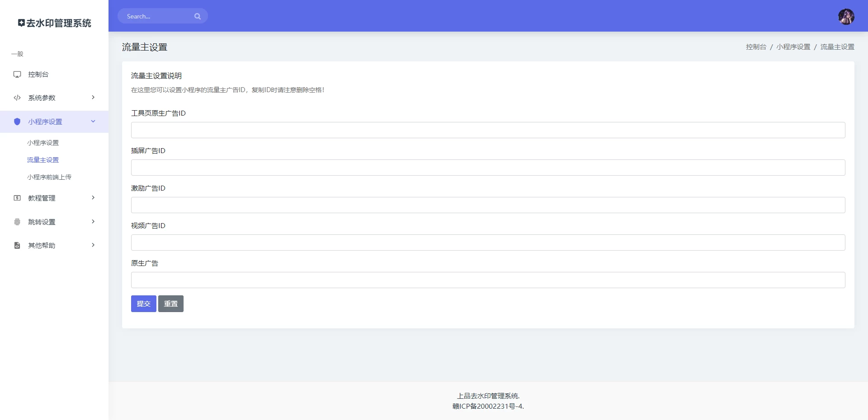This screenshot has width=868, height=420.
Task: Click into the 激励广告ID text box
Action: pyautogui.click(x=488, y=205)
